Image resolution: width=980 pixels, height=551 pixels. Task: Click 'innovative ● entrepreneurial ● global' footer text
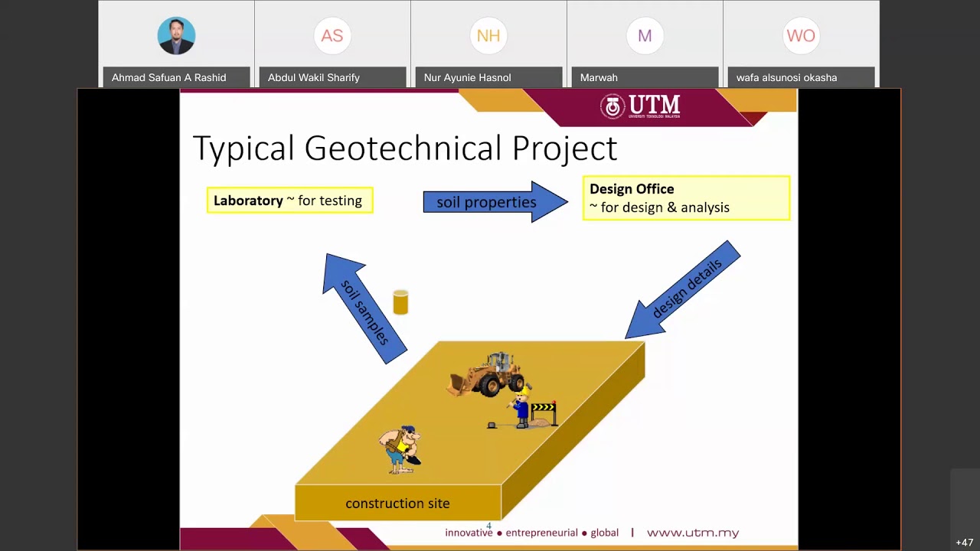pos(532,533)
